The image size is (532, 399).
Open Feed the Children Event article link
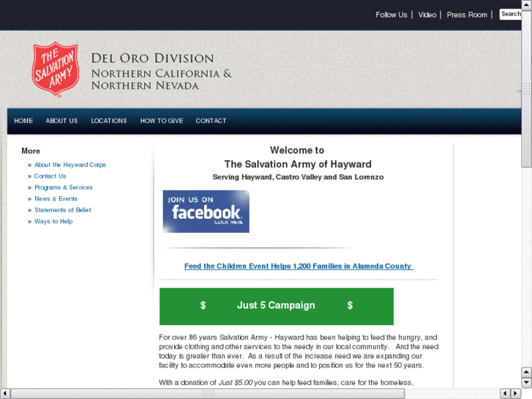click(x=299, y=266)
